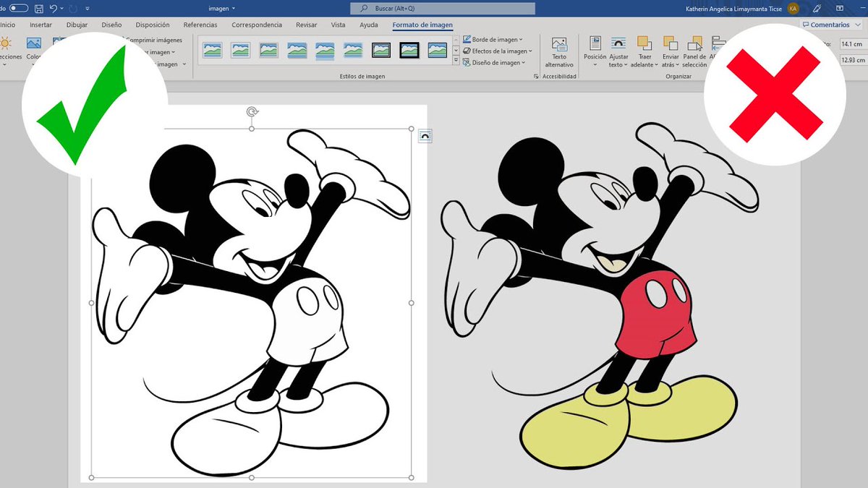Toggle the AutoSave switch
The height and width of the screenshot is (488, 868).
[18, 9]
